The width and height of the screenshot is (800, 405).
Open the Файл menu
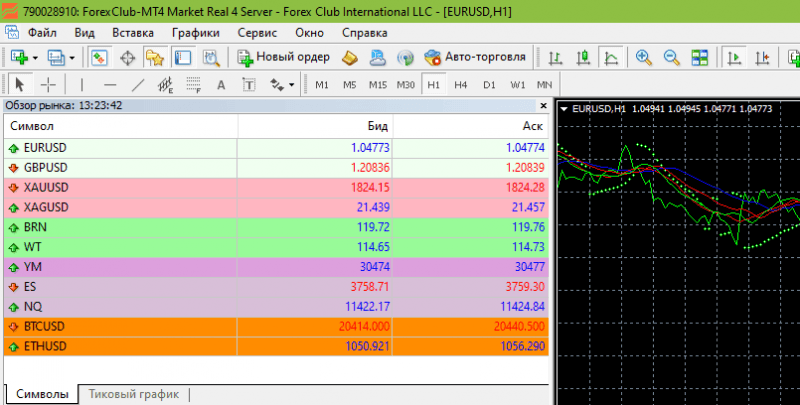pos(42,33)
